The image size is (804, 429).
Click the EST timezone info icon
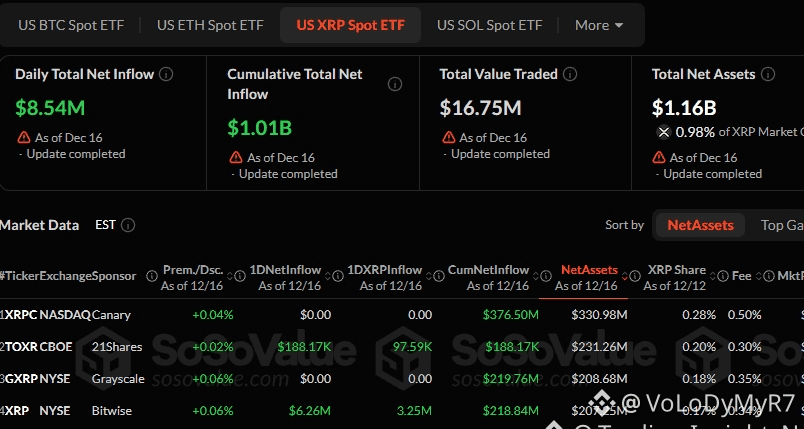point(128,225)
